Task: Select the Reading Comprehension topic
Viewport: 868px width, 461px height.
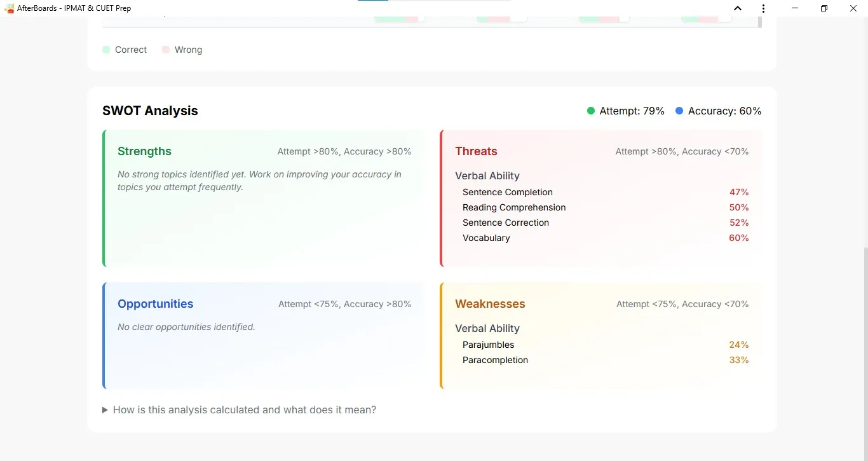Action: click(x=514, y=207)
